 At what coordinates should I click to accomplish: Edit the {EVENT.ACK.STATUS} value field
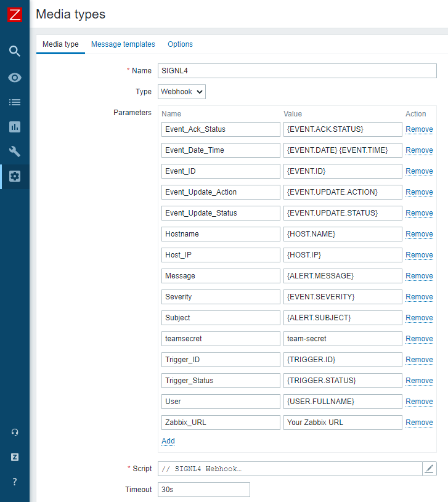tap(343, 129)
